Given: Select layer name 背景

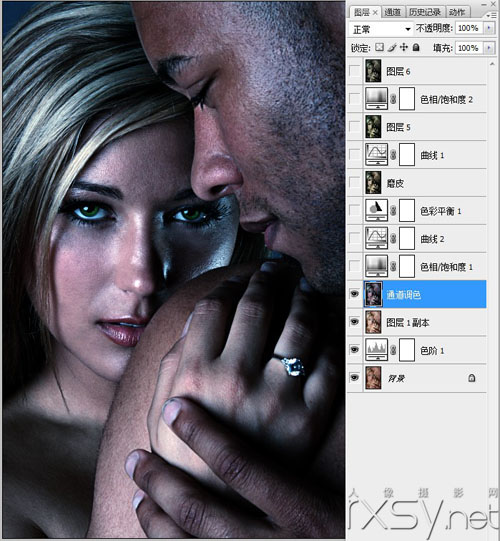Looking at the screenshot, I should coord(396,378).
